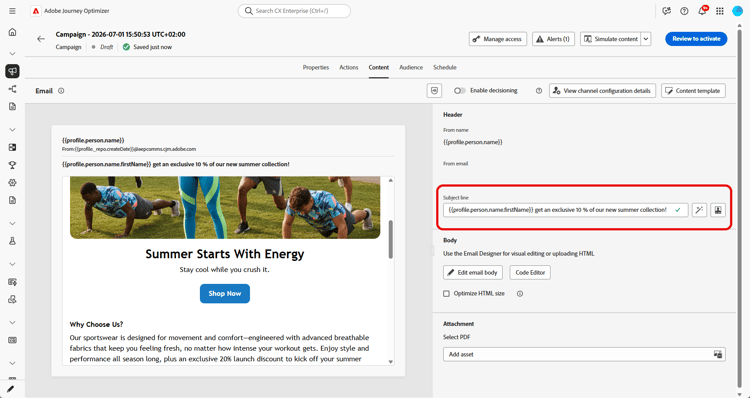Open Campaigns megaphone icon in sidebar
This screenshot has width=750, height=398.
point(12,71)
